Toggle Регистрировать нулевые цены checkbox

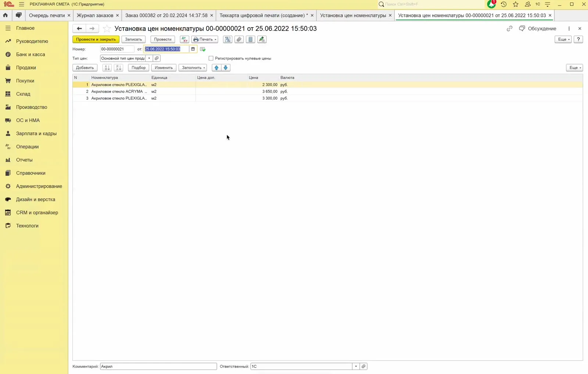pyautogui.click(x=211, y=58)
